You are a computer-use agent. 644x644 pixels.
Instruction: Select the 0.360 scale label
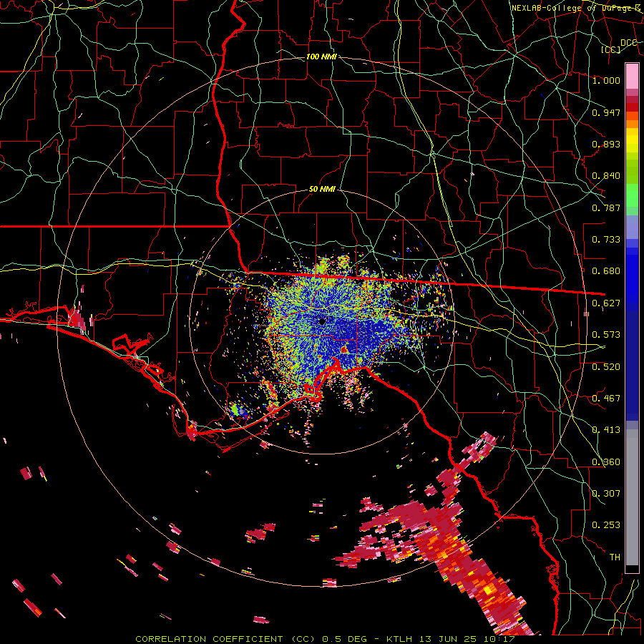(x=606, y=462)
